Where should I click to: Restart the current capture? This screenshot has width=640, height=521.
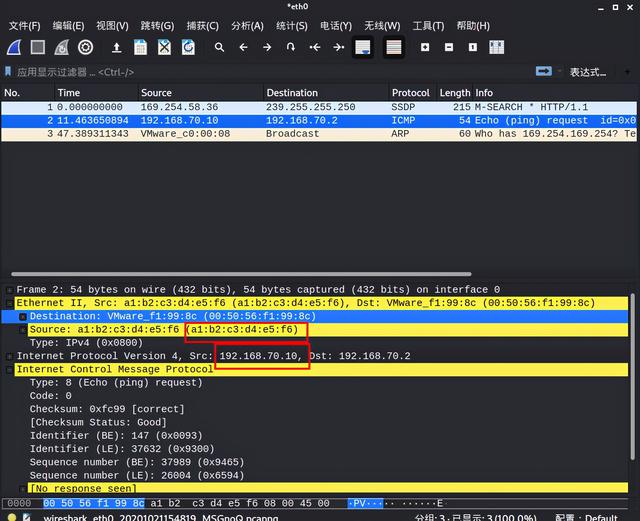click(62, 47)
